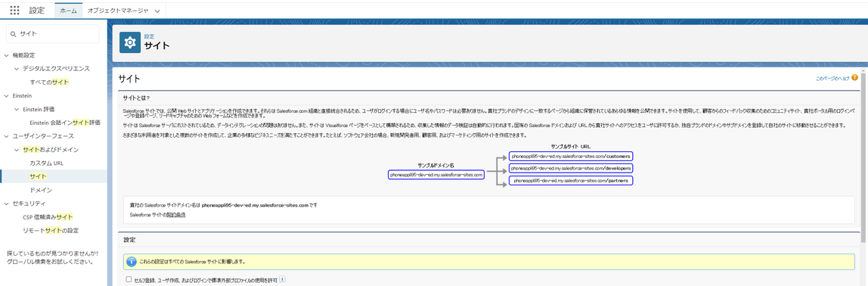Image resolution: width=868 pixels, height=286 pixels.
Task: Switch to the ホーム tab
Action: 69,11
